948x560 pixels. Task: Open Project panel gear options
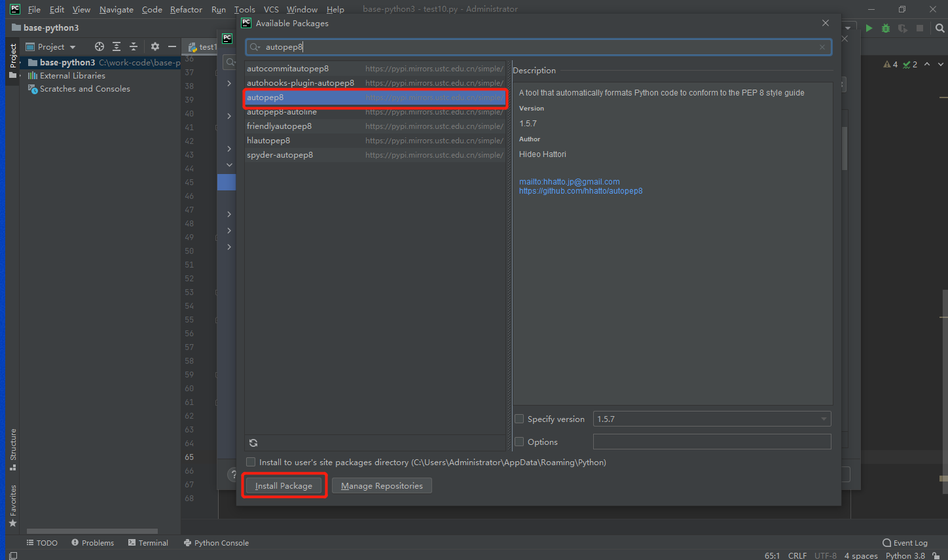155,46
